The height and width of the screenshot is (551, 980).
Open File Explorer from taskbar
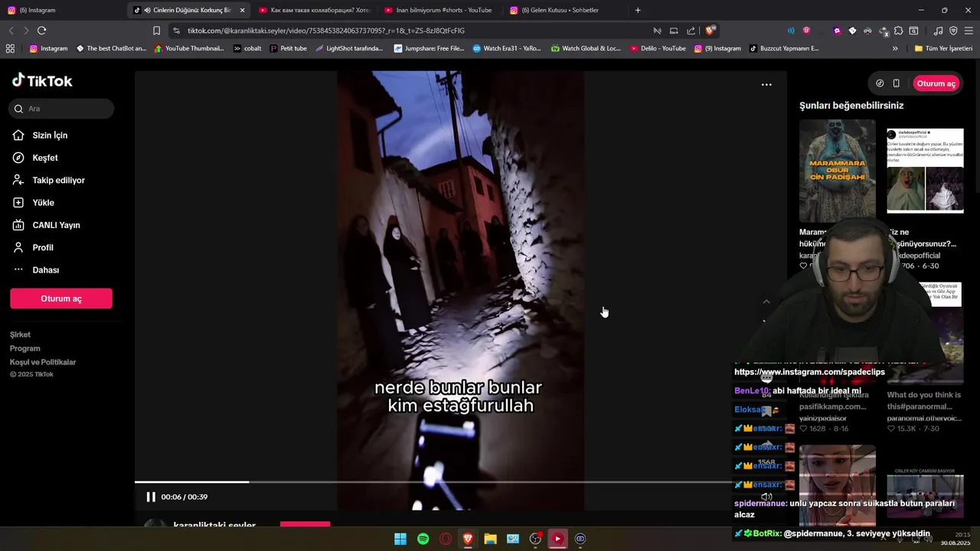pyautogui.click(x=491, y=539)
